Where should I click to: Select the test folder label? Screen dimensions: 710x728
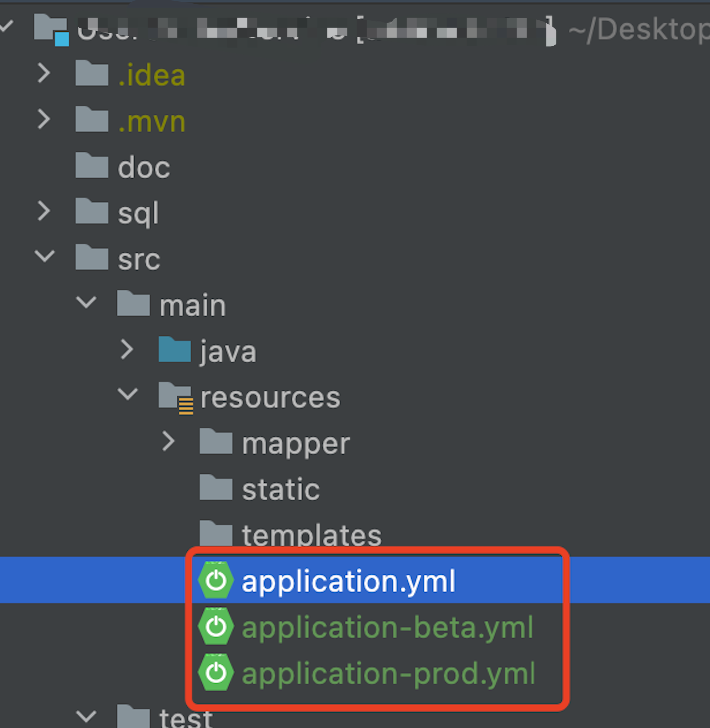point(186,718)
